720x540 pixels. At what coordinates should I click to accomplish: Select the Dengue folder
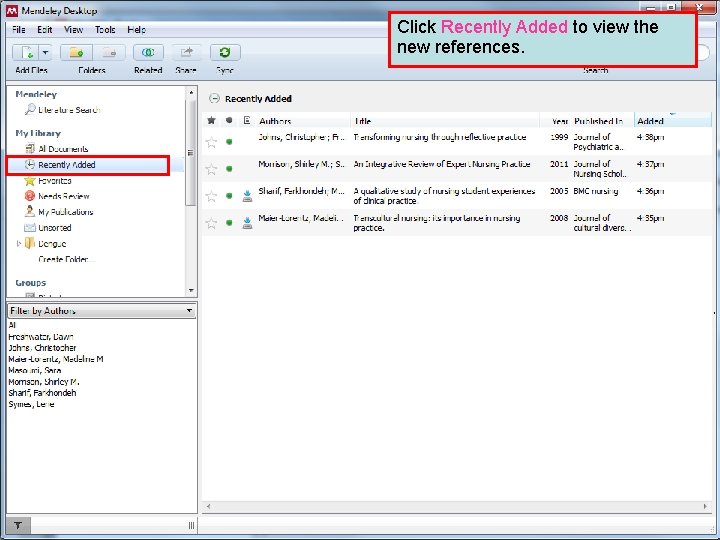tap(51, 243)
